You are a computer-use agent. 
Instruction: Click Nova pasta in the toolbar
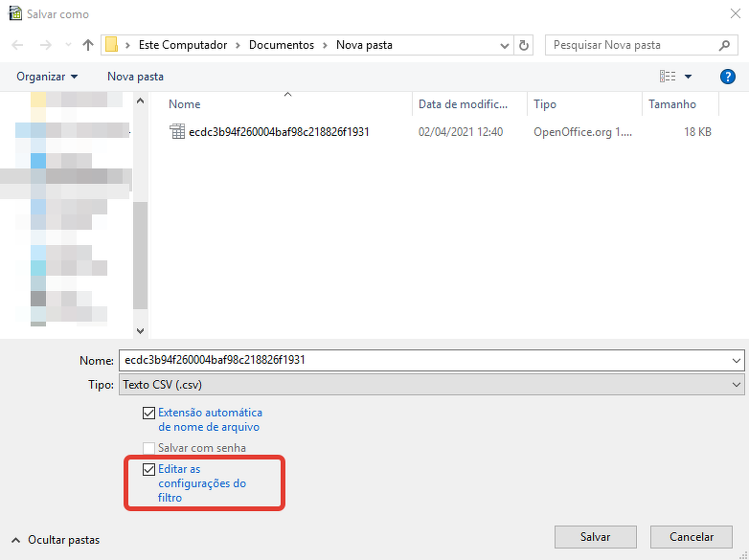coord(135,77)
